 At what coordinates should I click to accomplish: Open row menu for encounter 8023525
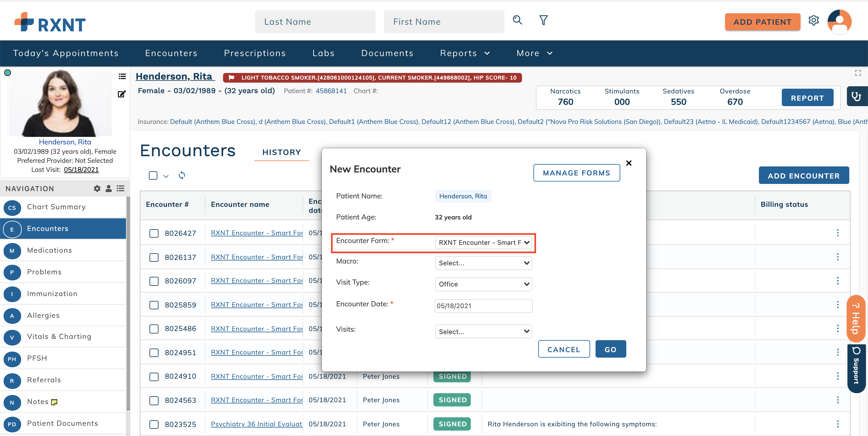coord(838,424)
